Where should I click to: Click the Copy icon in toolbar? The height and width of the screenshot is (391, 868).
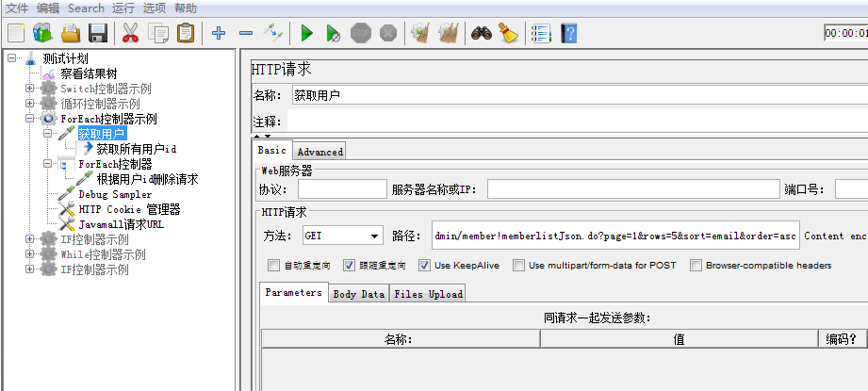pyautogui.click(x=158, y=33)
